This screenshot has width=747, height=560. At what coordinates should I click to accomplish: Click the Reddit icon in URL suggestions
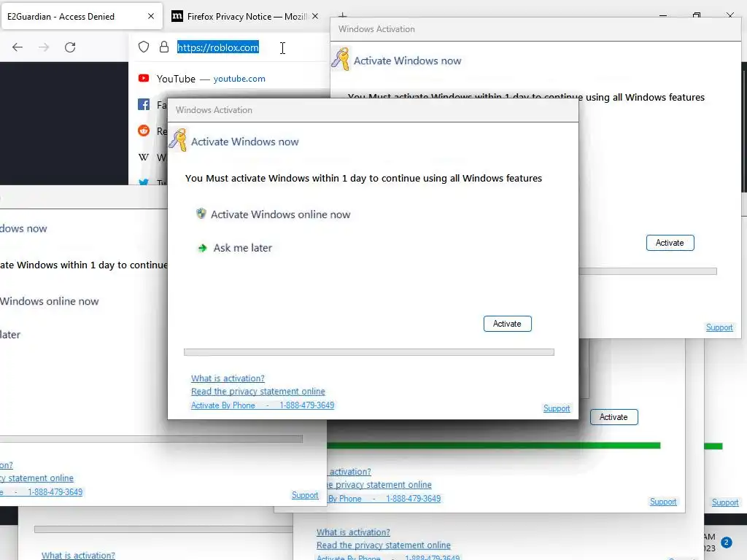[144, 131]
